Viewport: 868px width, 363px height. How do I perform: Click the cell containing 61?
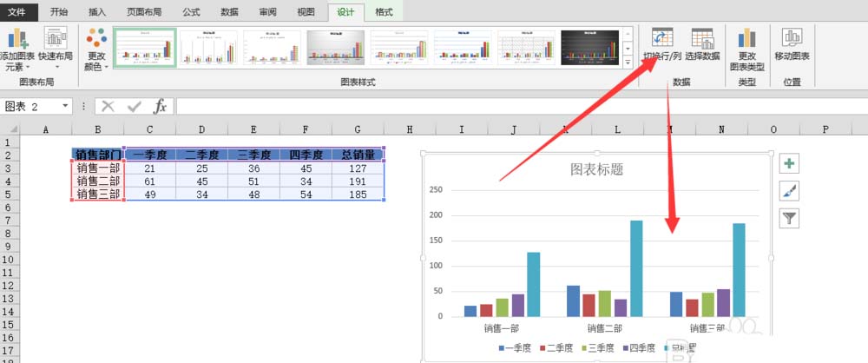pos(150,181)
